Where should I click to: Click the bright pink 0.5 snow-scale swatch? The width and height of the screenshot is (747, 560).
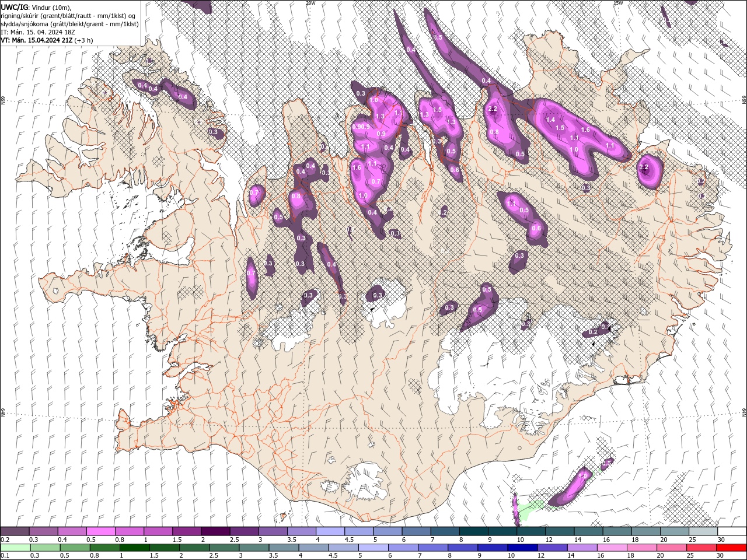click(x=100, y=531)
